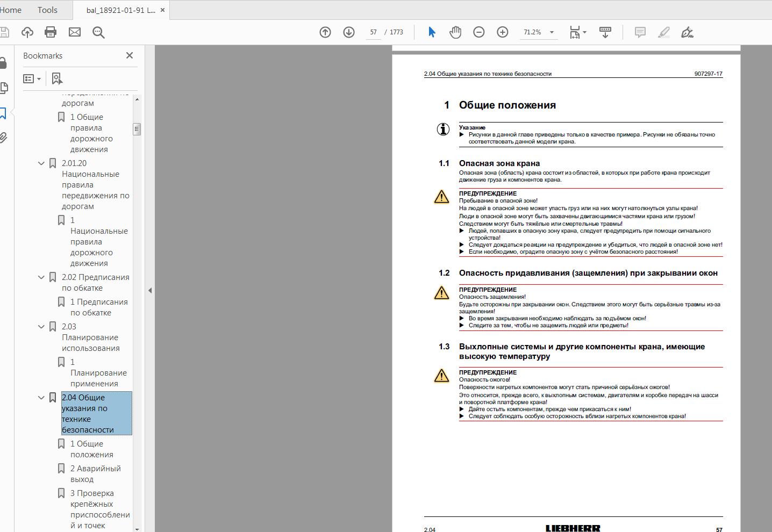Viewport: 772px width, 532px height.
Task: Open the find text search tool
Action: coord(98,32)
